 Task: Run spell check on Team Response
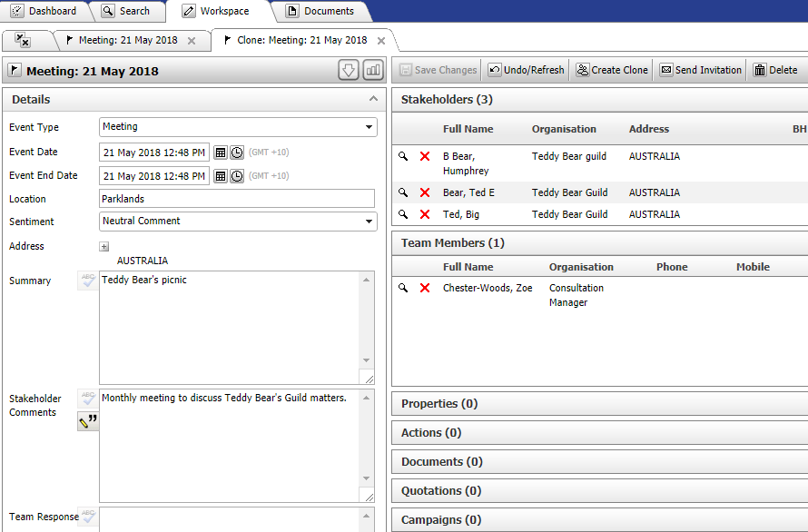pos(87,517)
